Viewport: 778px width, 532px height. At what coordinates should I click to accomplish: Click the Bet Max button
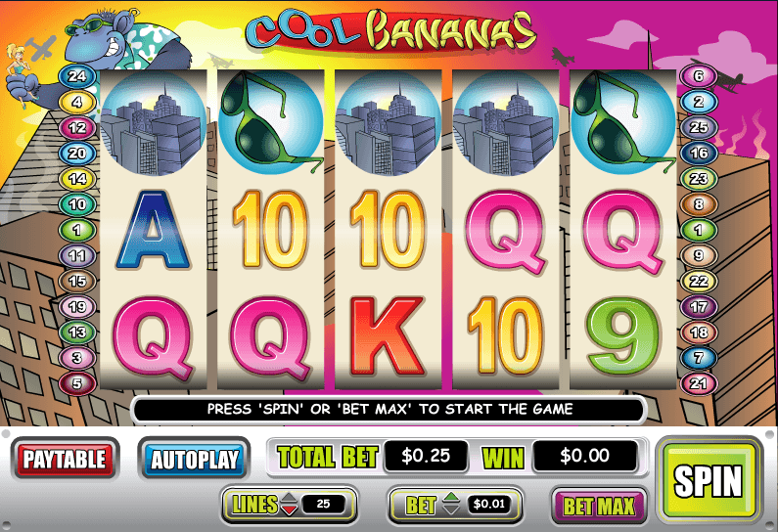click(599, 507)
